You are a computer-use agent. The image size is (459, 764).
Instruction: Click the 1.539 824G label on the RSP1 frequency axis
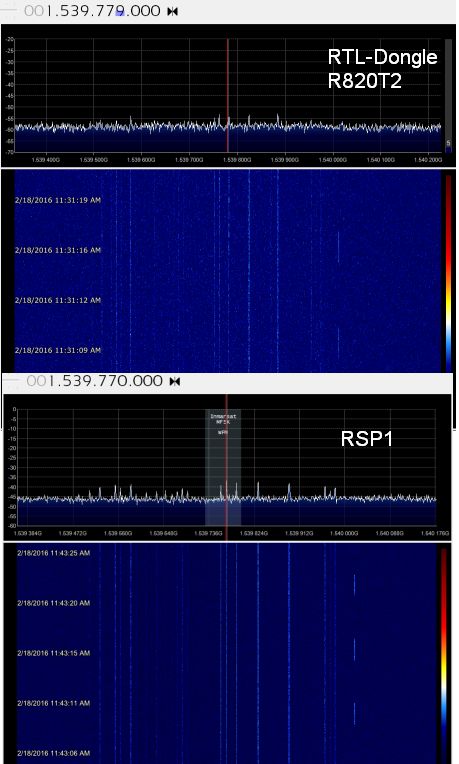tap(254, 534)
